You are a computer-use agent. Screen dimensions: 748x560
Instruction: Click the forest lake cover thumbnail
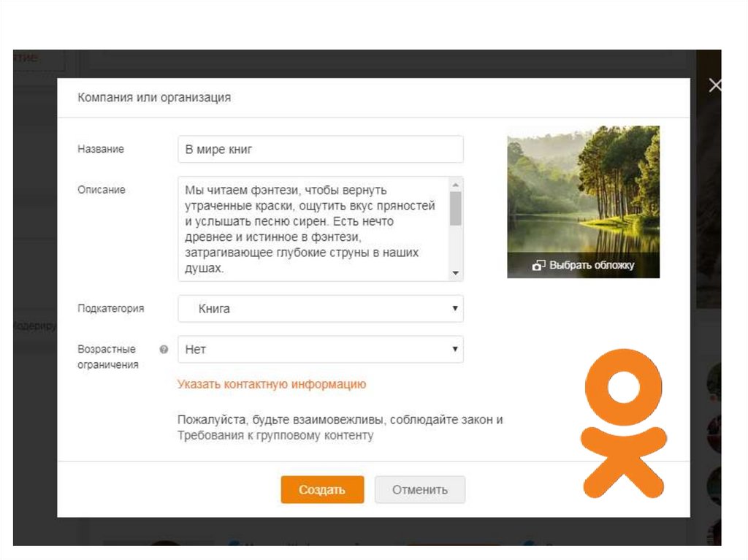tap(584, 189)
